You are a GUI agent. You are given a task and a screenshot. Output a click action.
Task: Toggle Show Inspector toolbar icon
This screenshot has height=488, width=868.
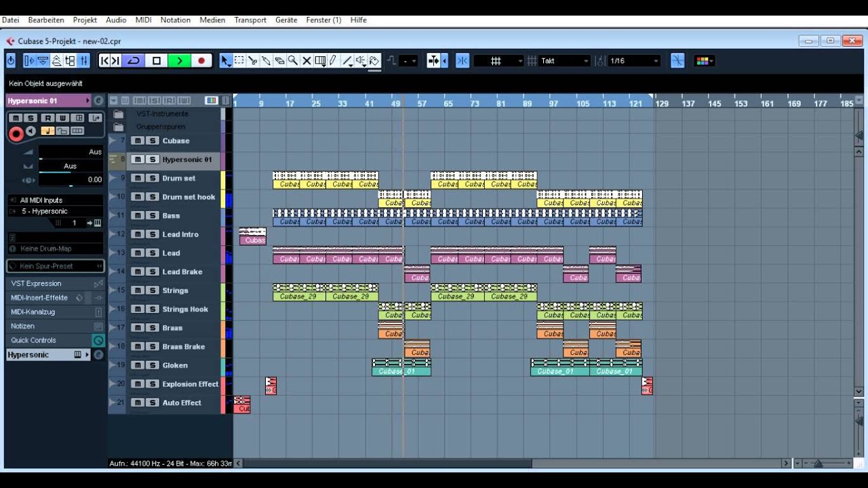point(29,61)
